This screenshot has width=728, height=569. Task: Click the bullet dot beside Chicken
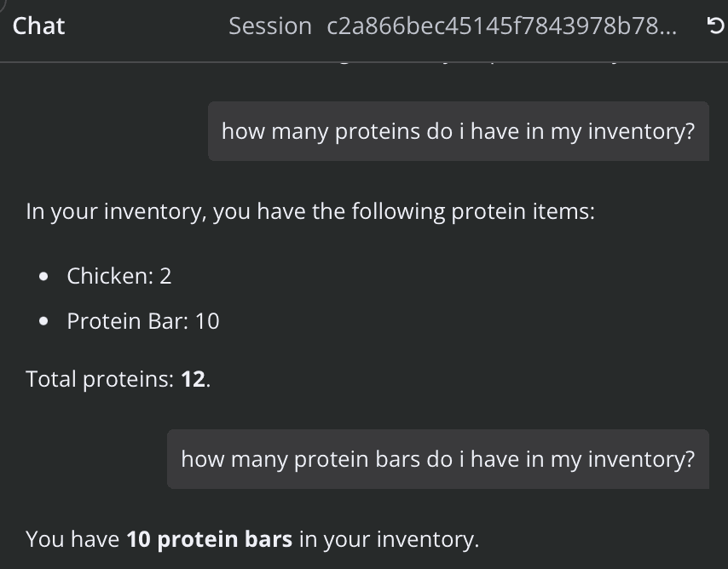[x=43, y=277]
